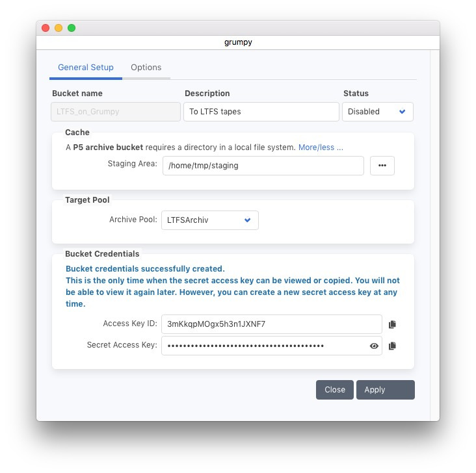Reveal the Secret Access Key with eye icon
Screen dimensions: 476x473
(x=374, y=346)
